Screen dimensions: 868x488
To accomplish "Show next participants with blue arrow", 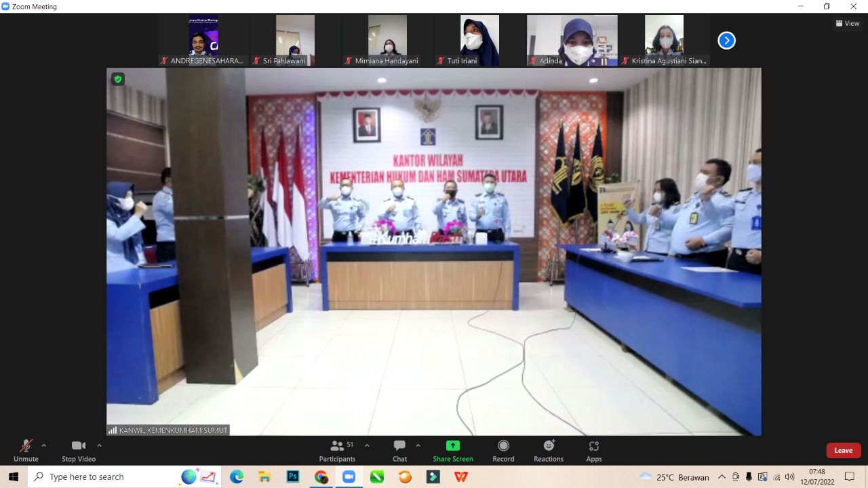I will coord(726,41).
